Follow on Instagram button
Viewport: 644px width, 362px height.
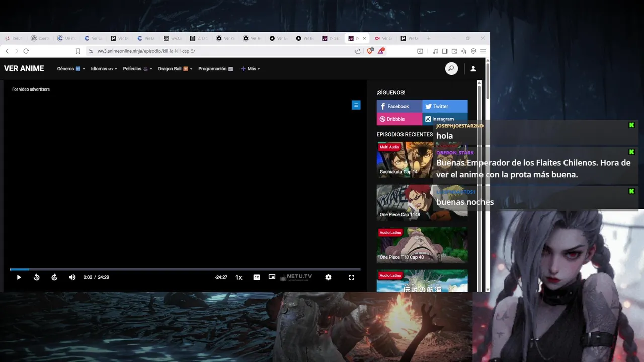pos(445,119)
